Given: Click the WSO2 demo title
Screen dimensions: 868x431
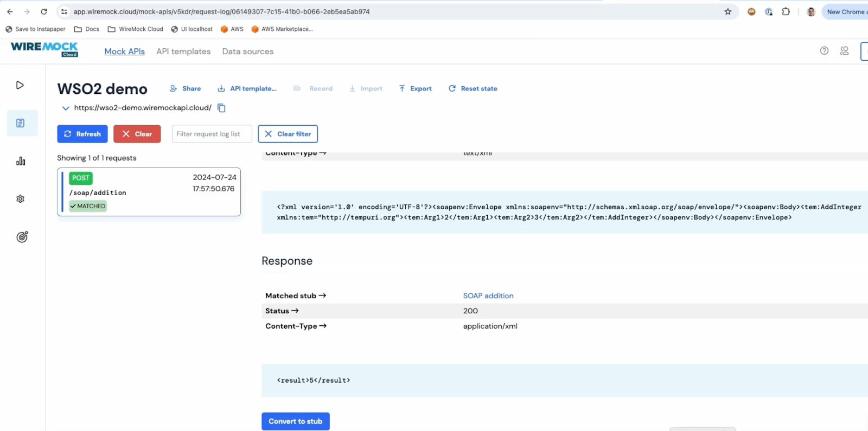Looking at the screenshot, I should [x=103, y=89].
